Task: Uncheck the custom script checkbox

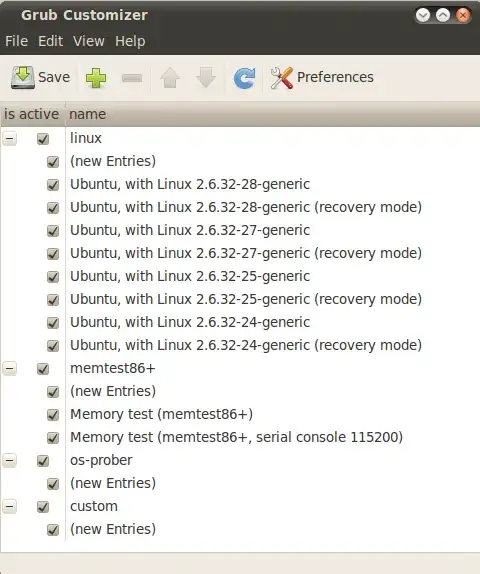Action: pyautogui.click(x=43, y=507)
